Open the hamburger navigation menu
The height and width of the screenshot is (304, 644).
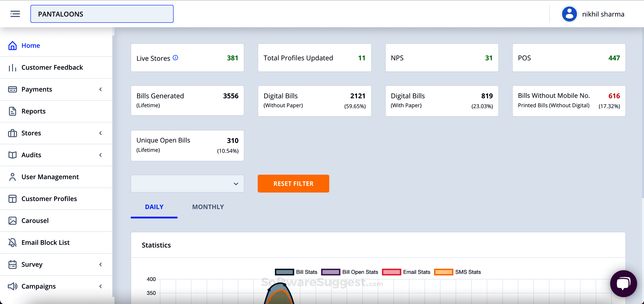(15, 14)
